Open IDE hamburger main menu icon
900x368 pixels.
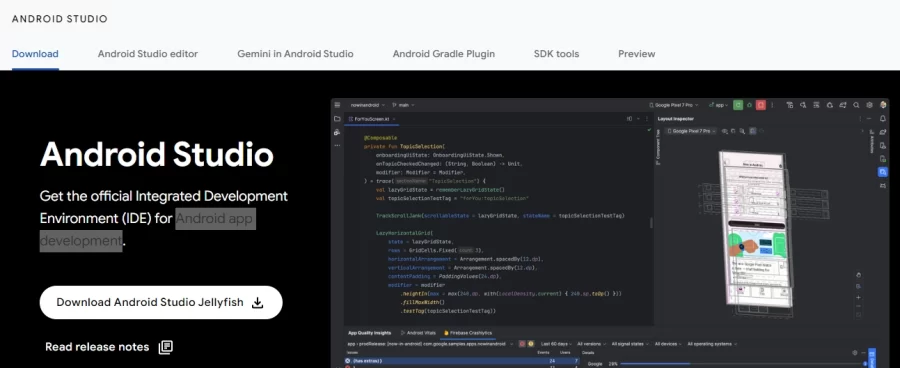click(338, 105)
